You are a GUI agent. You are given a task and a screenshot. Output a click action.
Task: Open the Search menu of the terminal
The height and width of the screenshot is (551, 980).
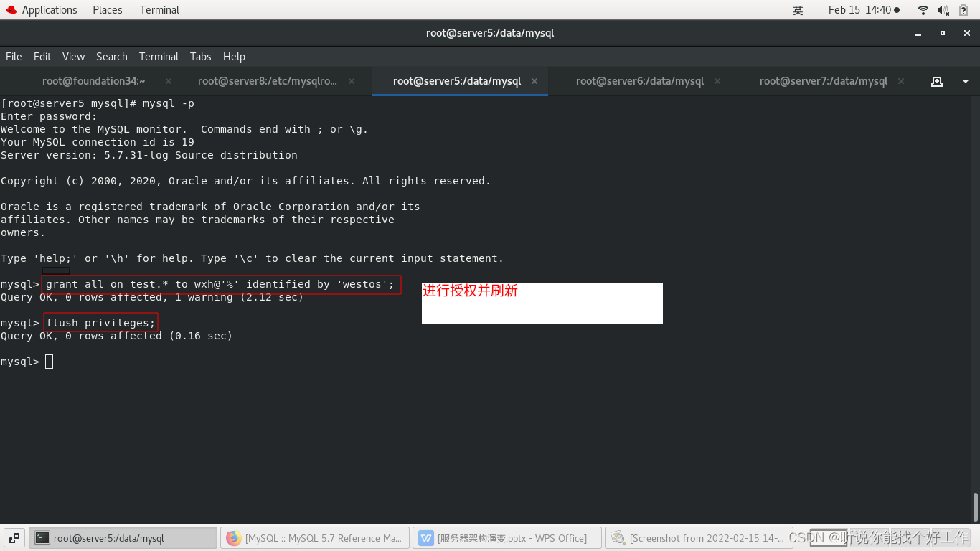(x=112, y=57)
